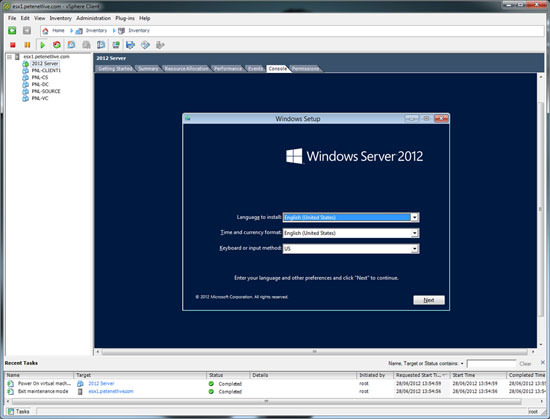Open Time and currency format dropdown

(x=415, y=233)
